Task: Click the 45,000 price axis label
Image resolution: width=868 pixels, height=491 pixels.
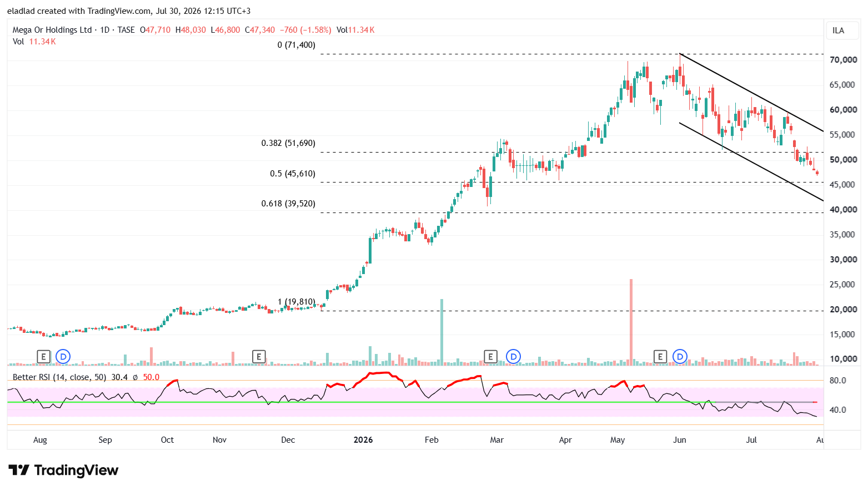Action: 844,185
